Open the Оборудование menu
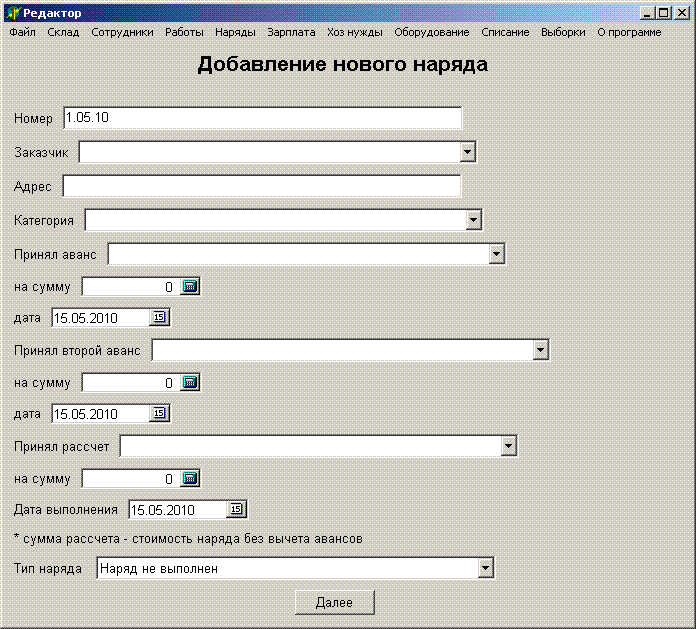This screenshot has width=696, height=629. 431,32
